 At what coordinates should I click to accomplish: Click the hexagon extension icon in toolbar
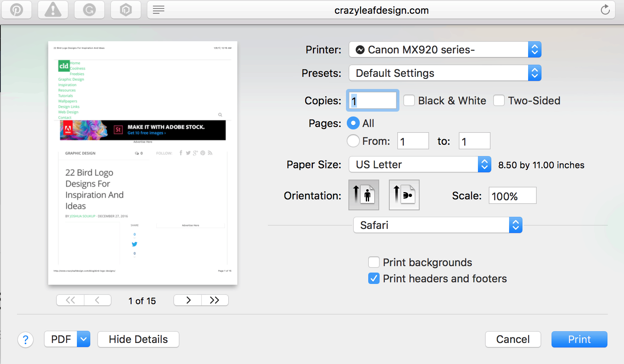[x=126, y=10]
